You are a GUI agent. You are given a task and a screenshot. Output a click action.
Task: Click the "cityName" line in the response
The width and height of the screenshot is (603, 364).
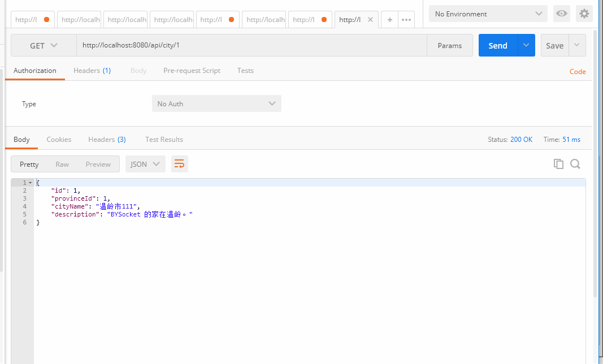tap(96, 207)
